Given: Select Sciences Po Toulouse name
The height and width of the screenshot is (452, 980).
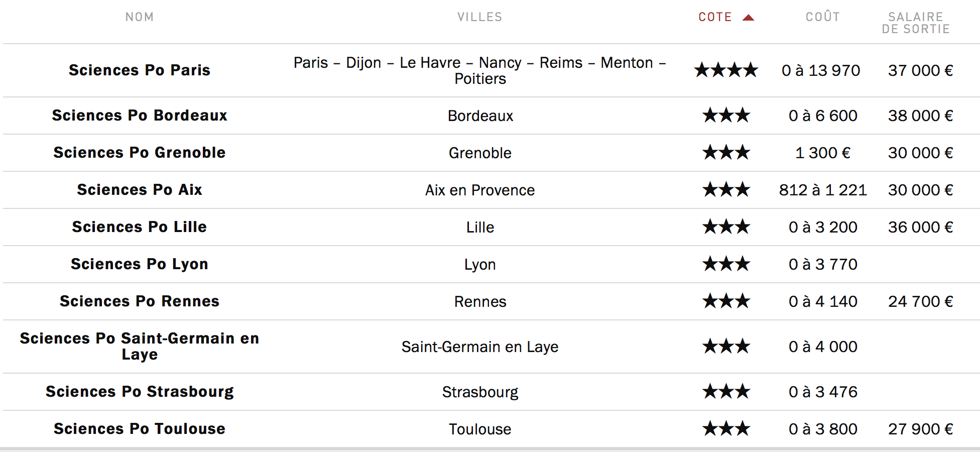Looking at the screenshot, I should pos(140,429).
